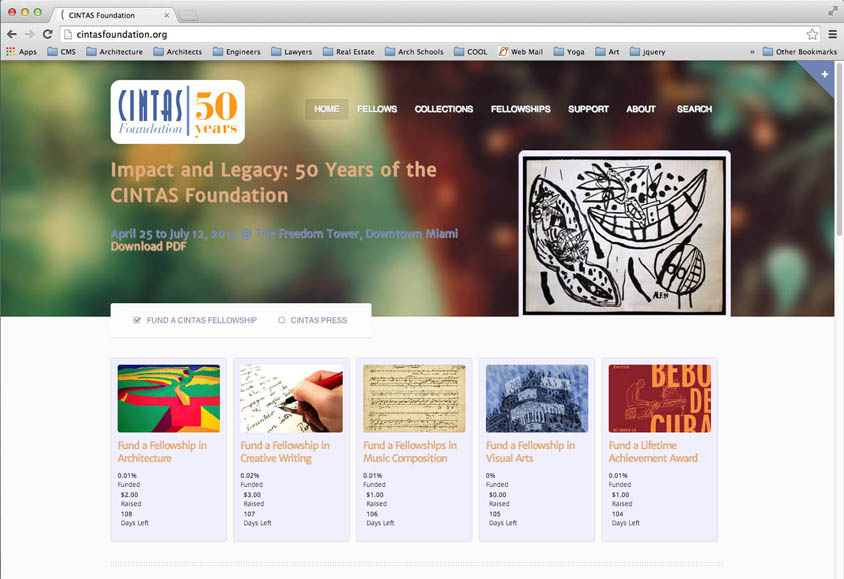The height and width of the screenshot is (579, 844).
Task: Open the CMS bookmarks folder
Action: (61, 52)
